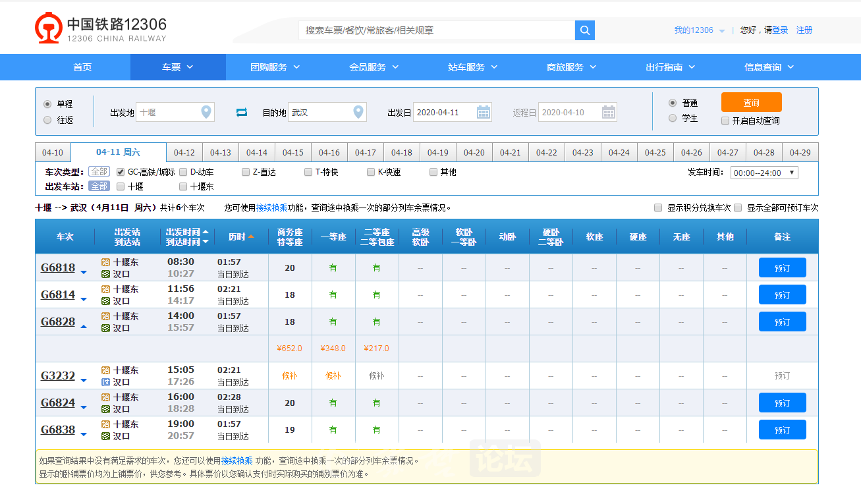Go to 首页 home page
861x504 pixels.
point(82,67)
